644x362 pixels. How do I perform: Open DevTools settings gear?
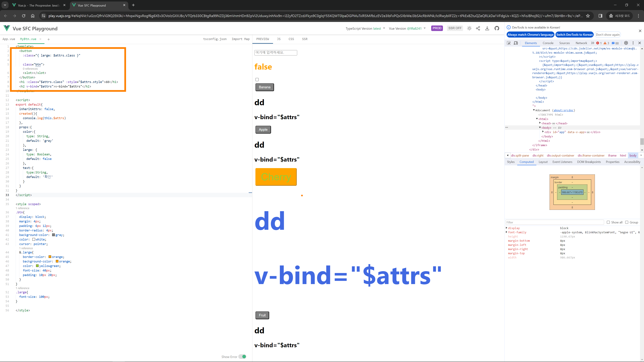pos(626,43)
